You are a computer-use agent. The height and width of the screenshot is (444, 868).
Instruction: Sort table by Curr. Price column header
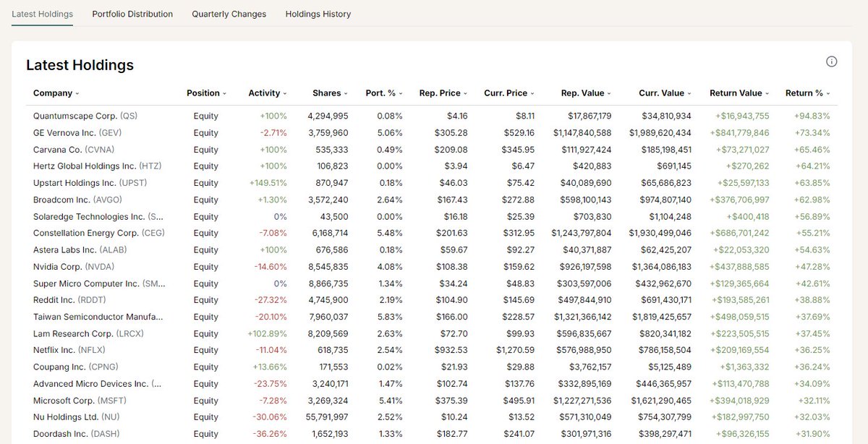(x=510, y=93)
